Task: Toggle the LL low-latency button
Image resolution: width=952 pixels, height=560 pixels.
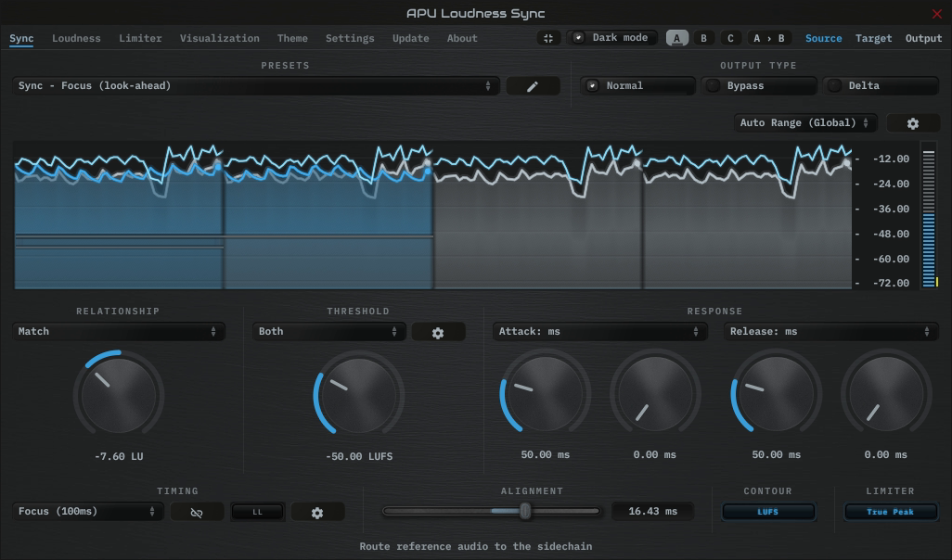Action: coord(257,512)
